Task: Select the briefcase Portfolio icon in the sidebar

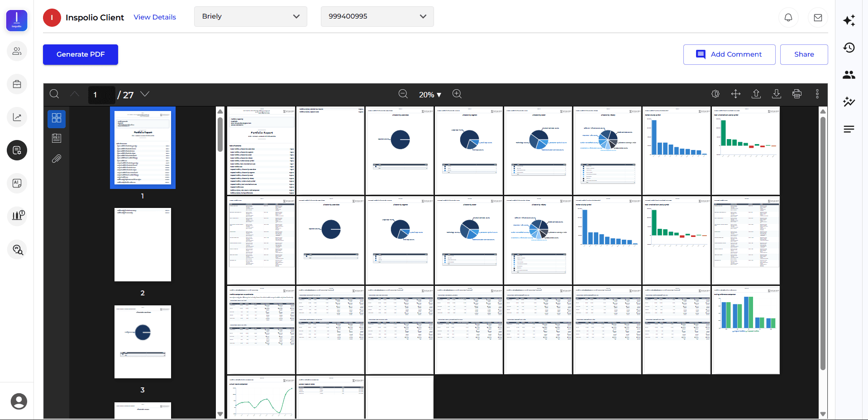Action: point(17,84)
